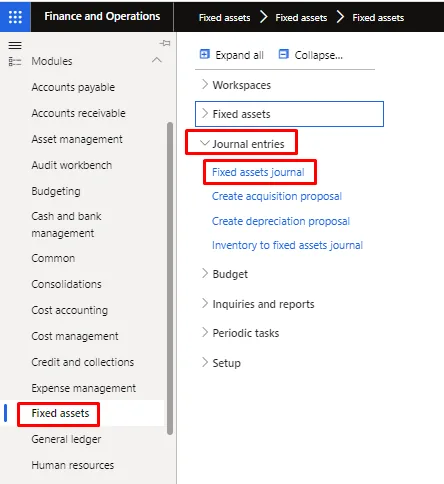Image resolution: width=444 pixels, height=484 pixels.
Task: Click the Collapse all minus icon
Action: point(284,54)
